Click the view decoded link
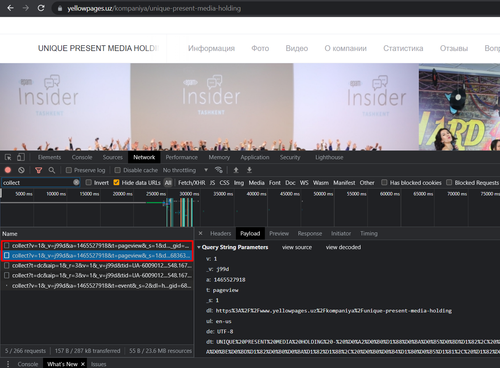 [x=343, y=247]
